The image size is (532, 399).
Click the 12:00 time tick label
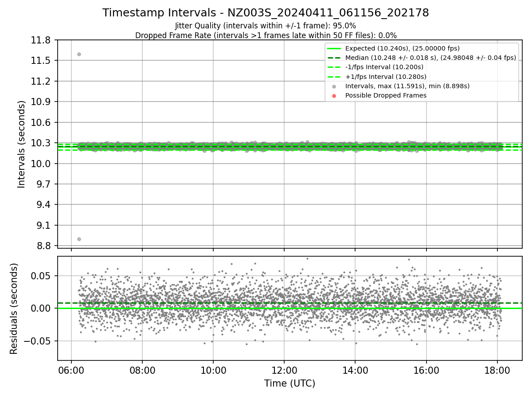click(284, 370)
